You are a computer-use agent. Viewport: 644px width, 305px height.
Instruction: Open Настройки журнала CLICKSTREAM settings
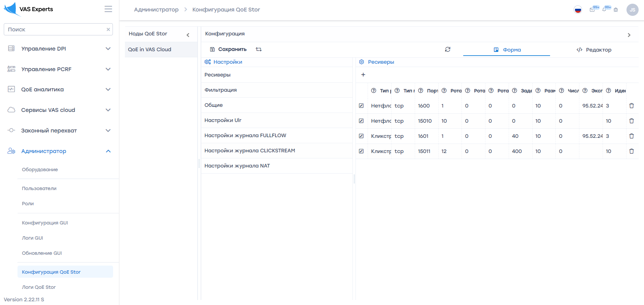click(x=249, y=151)
